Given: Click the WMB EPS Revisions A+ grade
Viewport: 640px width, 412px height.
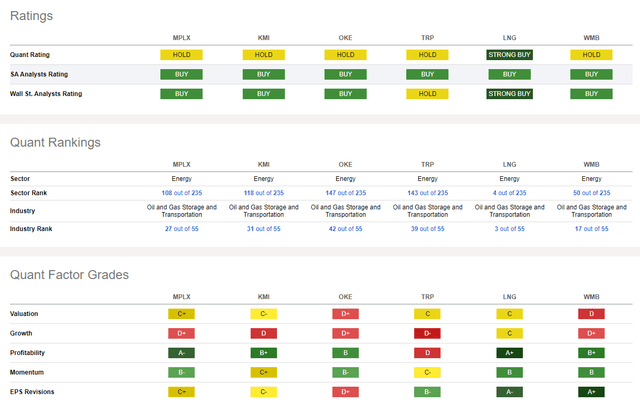Looking at the screenshot, I should coord(591,392).
